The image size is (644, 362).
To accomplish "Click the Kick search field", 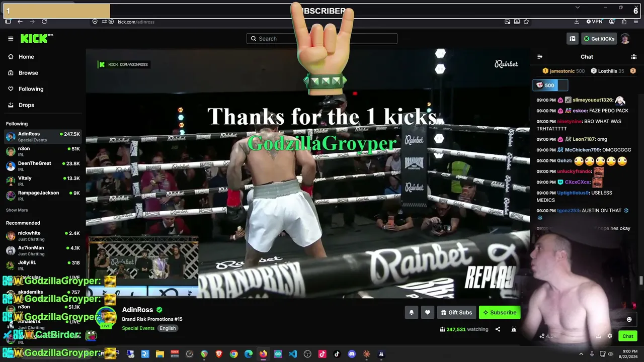I will (x=322, y=39).
